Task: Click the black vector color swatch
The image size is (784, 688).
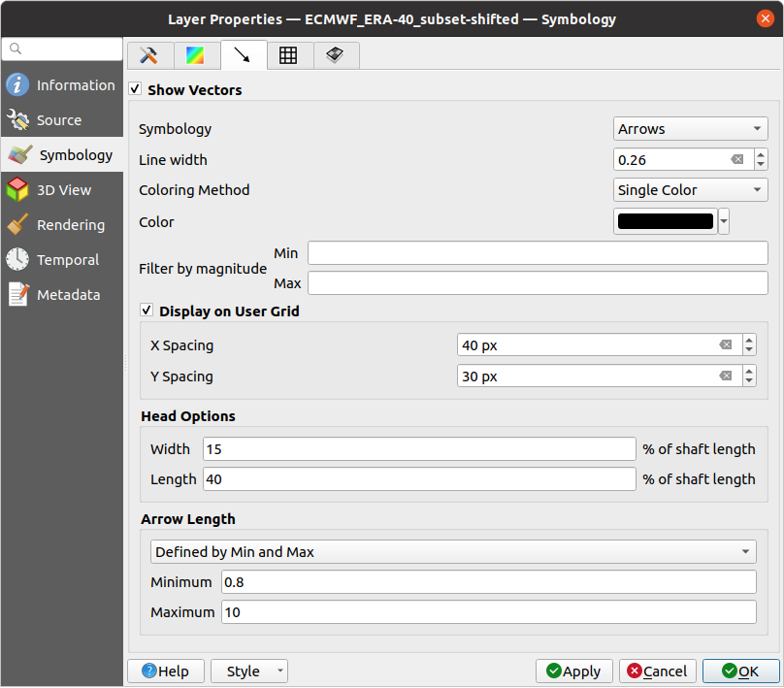Action: pos(666,221)
